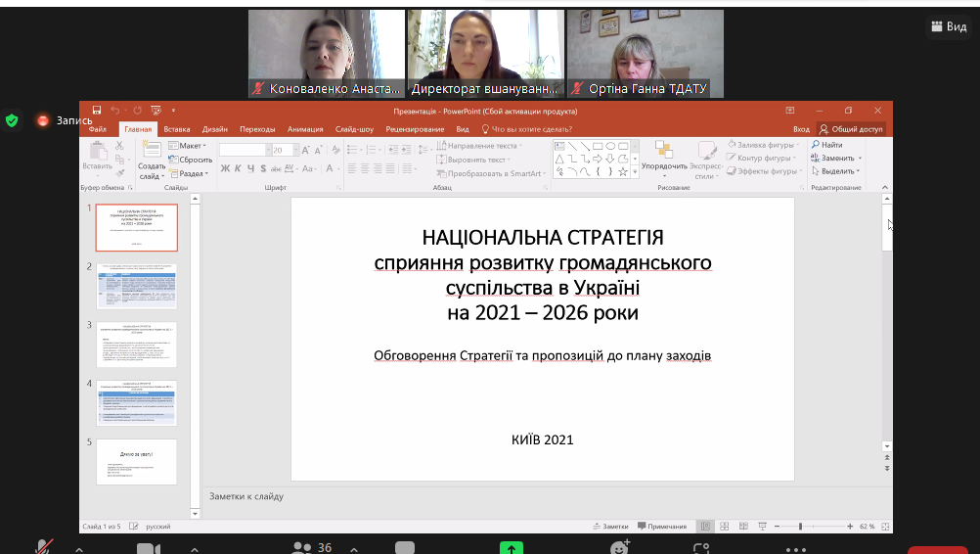Click the scissors Cut icon
The height and width of the screenshot is (554, 980).
pos(118,145)
